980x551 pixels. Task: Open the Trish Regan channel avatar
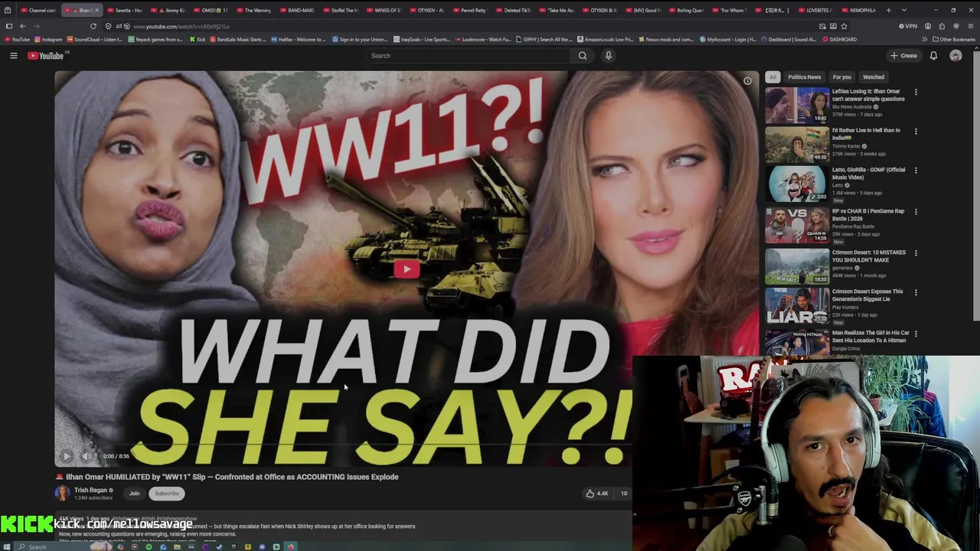pyautogui.click(x=62, y=494)
